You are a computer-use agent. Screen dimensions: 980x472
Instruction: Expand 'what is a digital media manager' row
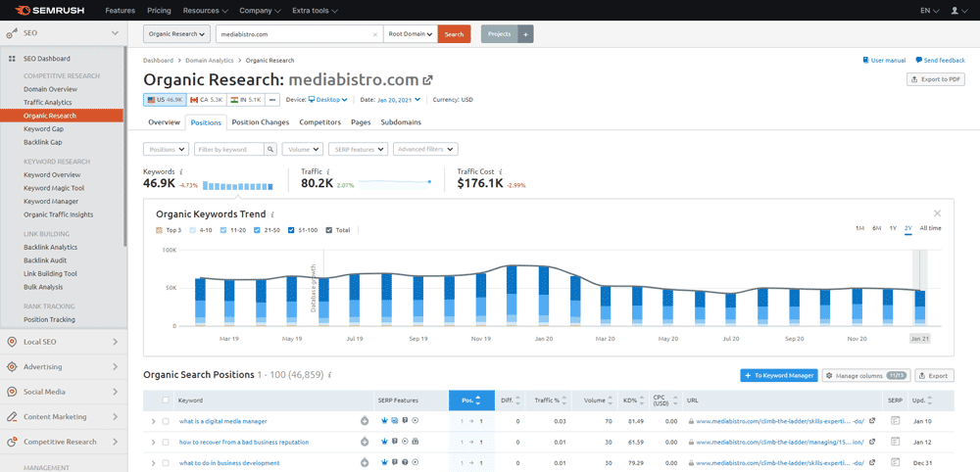point(153,421)
